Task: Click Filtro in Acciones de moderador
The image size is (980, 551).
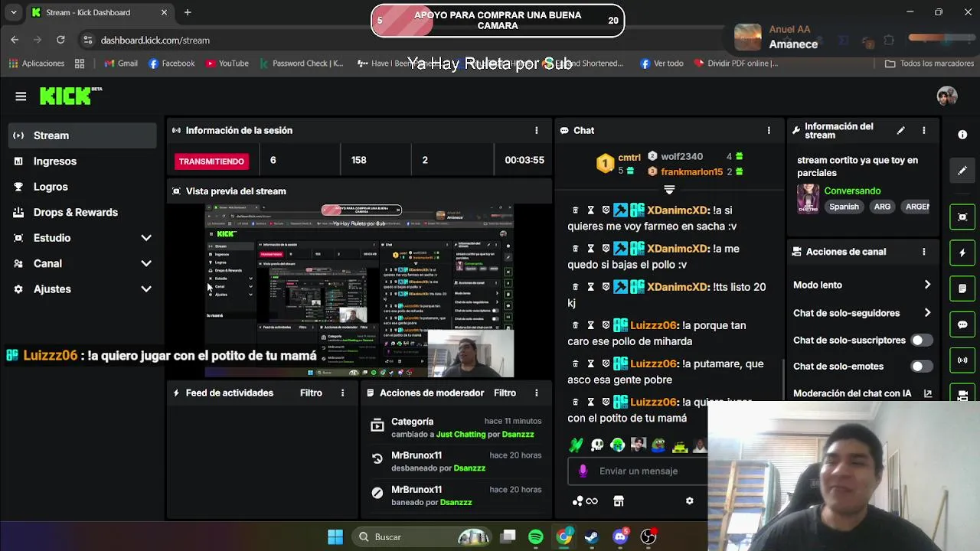Action: 505,393
